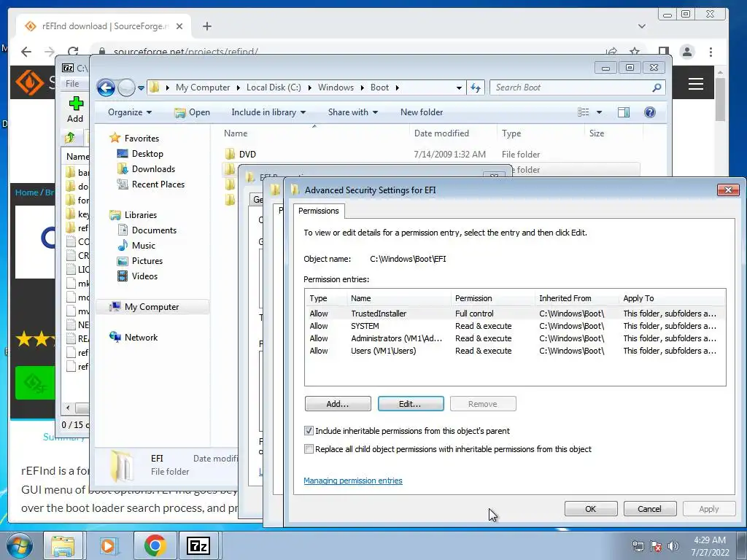Viewport: 747px width, 560px height.
Task: Open new Chrome tab plus button
Action: tap(206, 26)
